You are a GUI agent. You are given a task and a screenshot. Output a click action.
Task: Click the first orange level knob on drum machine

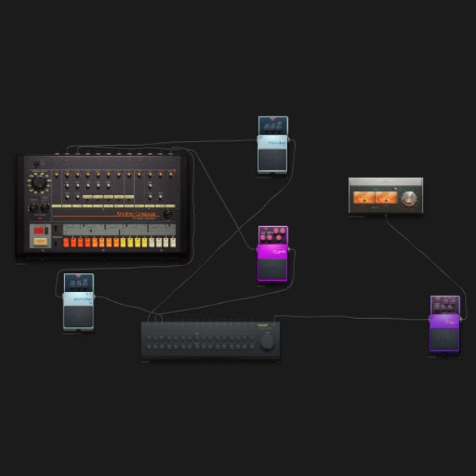57,175
